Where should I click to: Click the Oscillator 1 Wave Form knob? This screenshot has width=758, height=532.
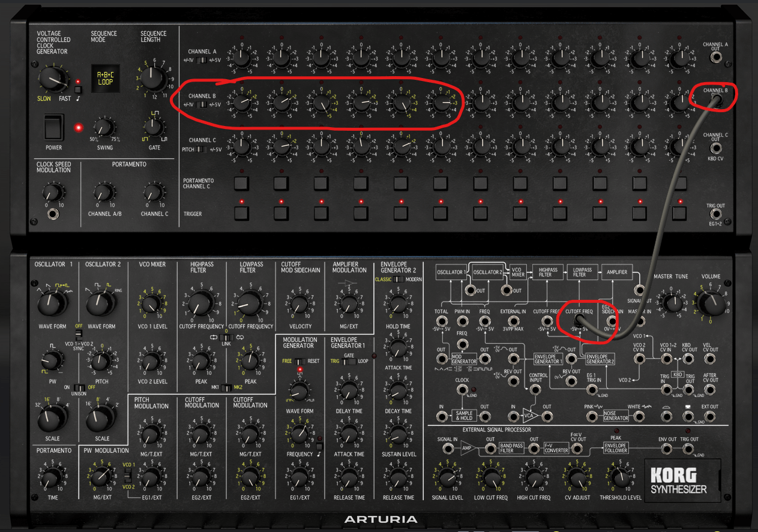(x=51, y=303)
